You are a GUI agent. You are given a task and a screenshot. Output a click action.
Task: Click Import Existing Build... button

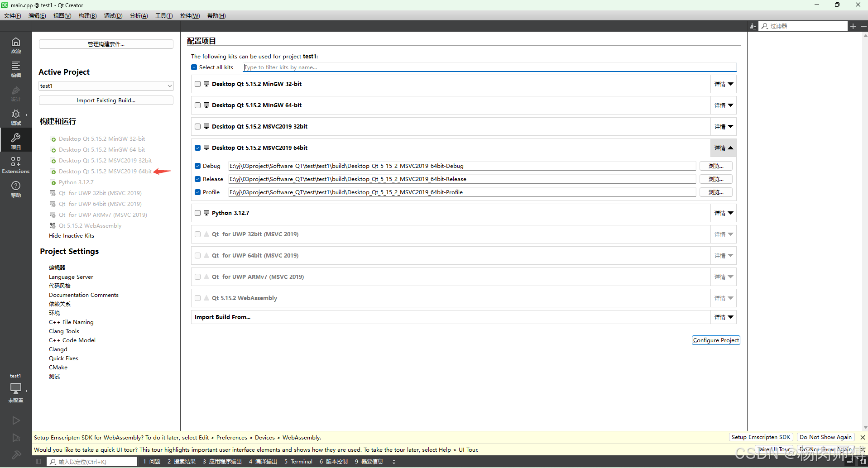coord(106,100)
